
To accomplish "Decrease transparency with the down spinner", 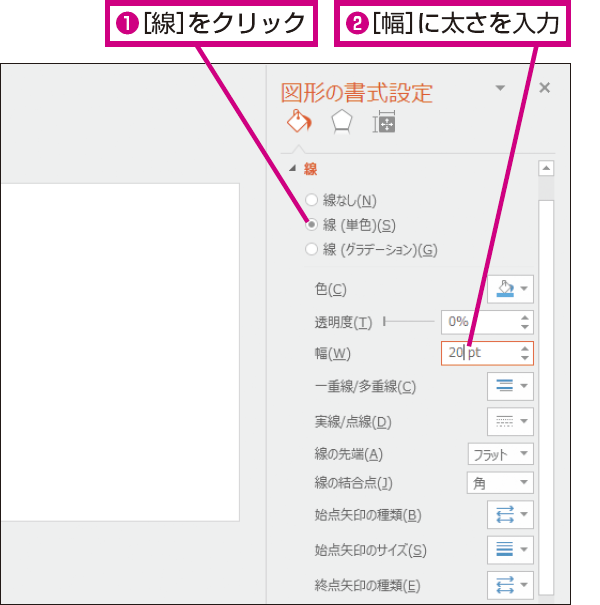I will coord(524,327).
